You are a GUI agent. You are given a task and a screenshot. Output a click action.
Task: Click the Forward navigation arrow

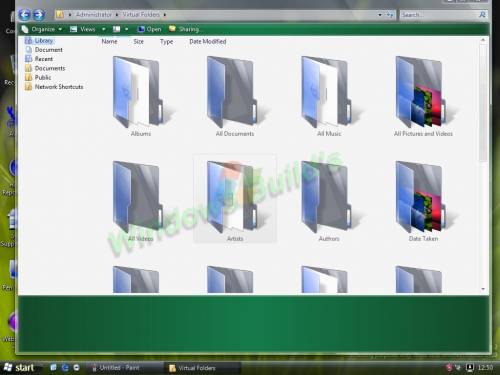tap(39, 14)
